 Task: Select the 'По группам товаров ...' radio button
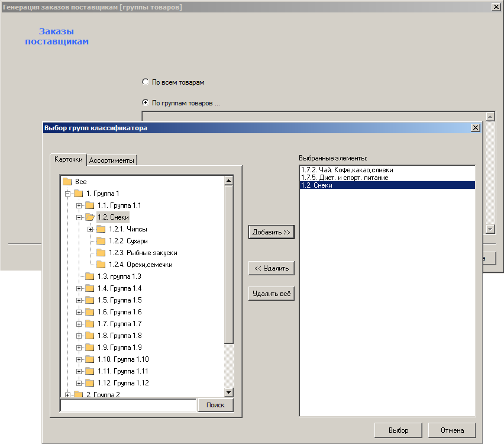pos(146,102)
